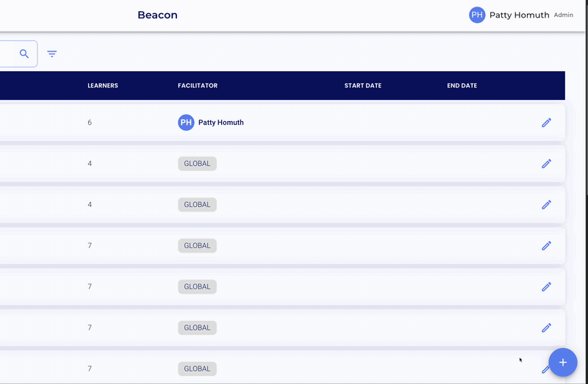Open Patty Homuth user profile name

(x=519, y=15)
